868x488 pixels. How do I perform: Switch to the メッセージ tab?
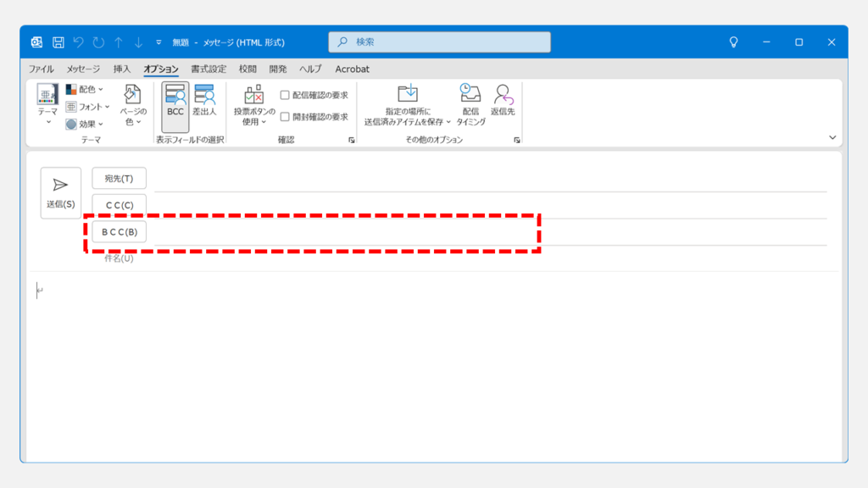tap(83, 69)
